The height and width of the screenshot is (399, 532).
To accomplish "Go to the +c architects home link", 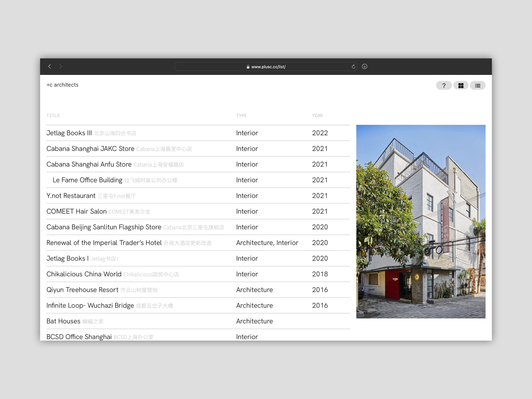I will pos(63,85).
